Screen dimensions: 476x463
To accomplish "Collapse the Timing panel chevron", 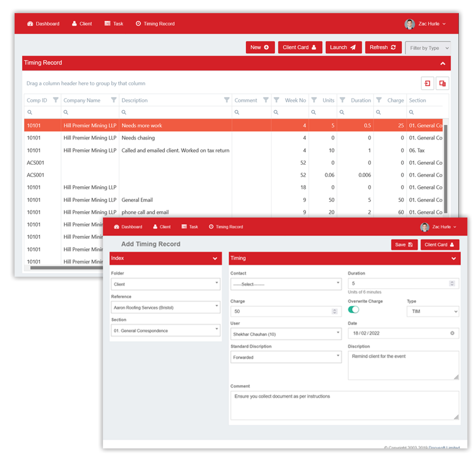I will 454,258.
